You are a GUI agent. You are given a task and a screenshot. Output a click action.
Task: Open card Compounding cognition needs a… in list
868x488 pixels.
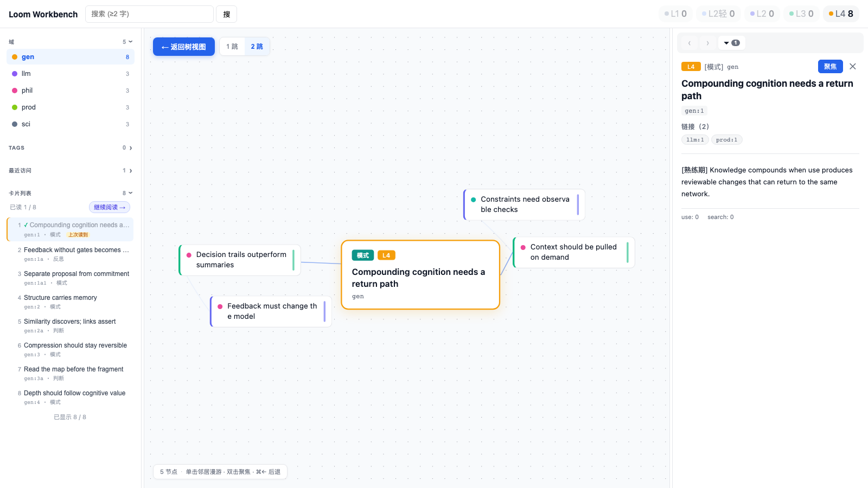pos(71,229)
